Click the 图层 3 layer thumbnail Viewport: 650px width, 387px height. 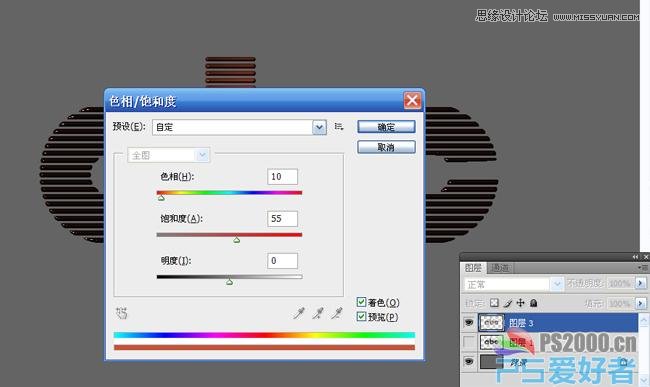[x=491, y=322]
